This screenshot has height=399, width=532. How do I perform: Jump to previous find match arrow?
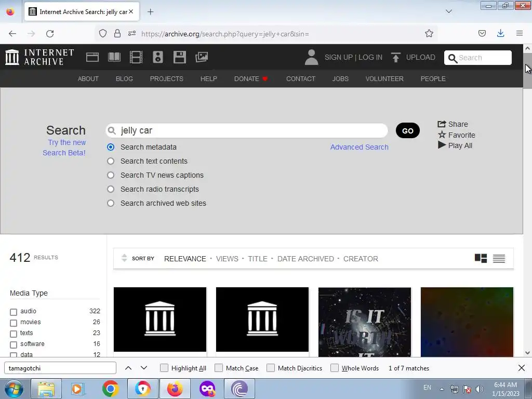tap(128, 368)
